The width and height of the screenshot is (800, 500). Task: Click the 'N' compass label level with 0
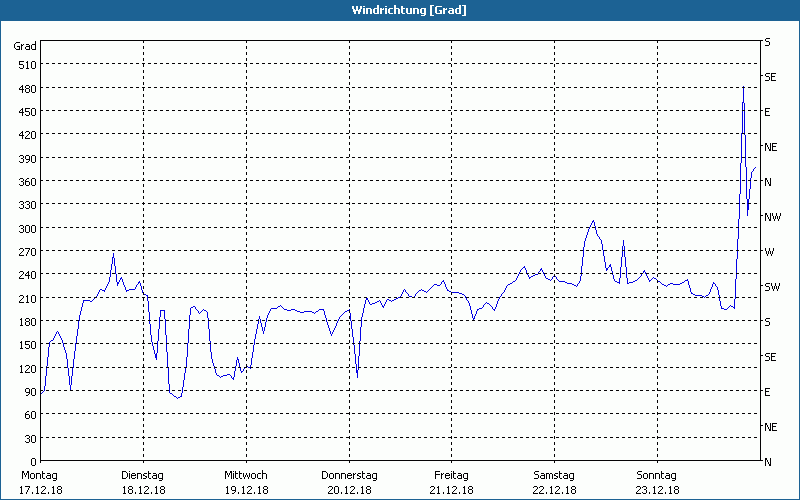tap(768, 462)
